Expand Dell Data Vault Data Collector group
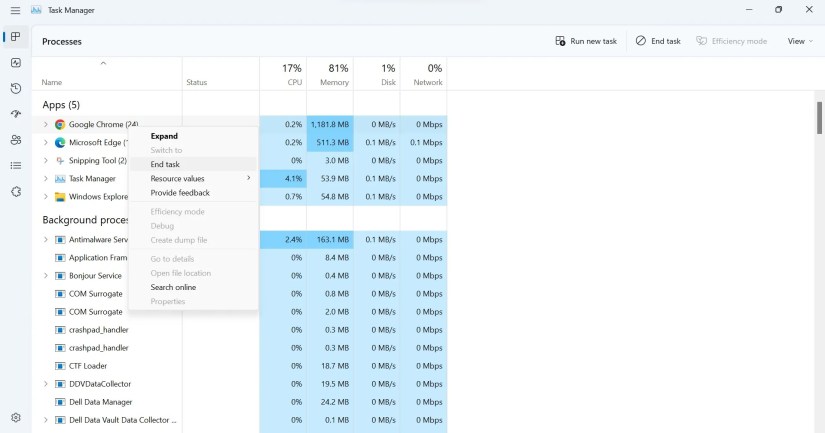The width and height of the screenshot is (825, 433). pos(45,420)
